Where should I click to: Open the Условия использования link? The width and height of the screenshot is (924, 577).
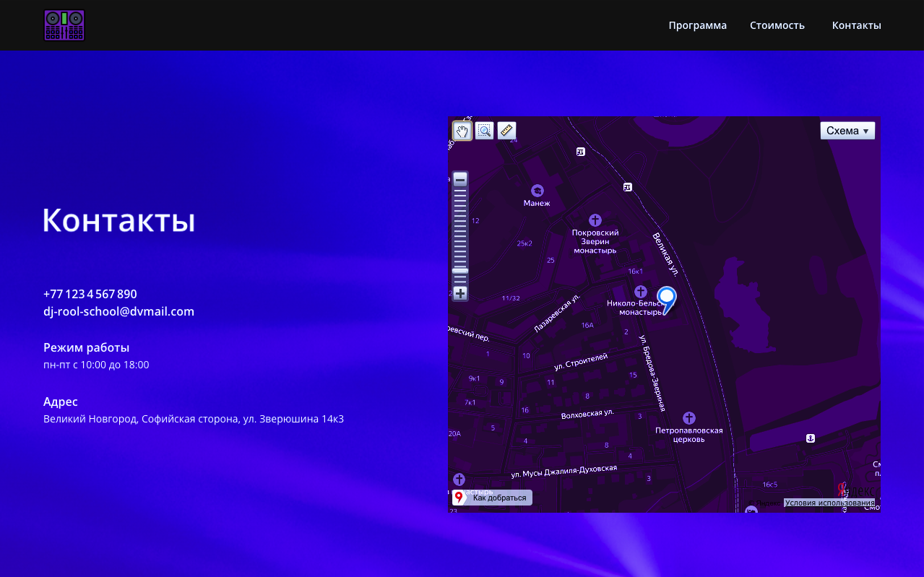point(829,503)
